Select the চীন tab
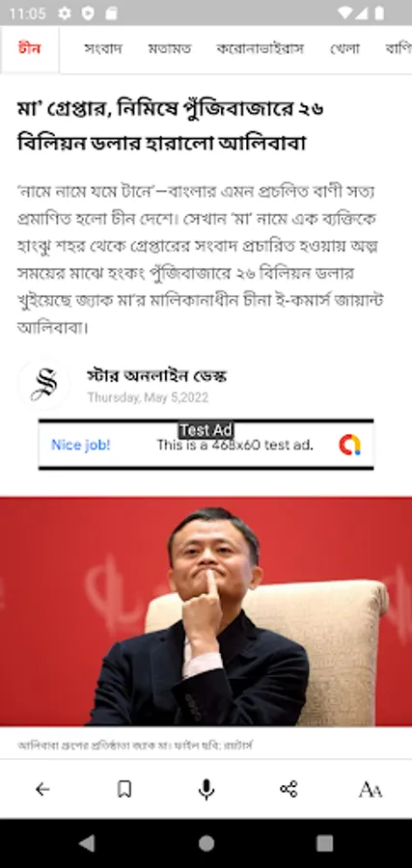The width and height of the screenshot is (412, 868). coord(29,49)
